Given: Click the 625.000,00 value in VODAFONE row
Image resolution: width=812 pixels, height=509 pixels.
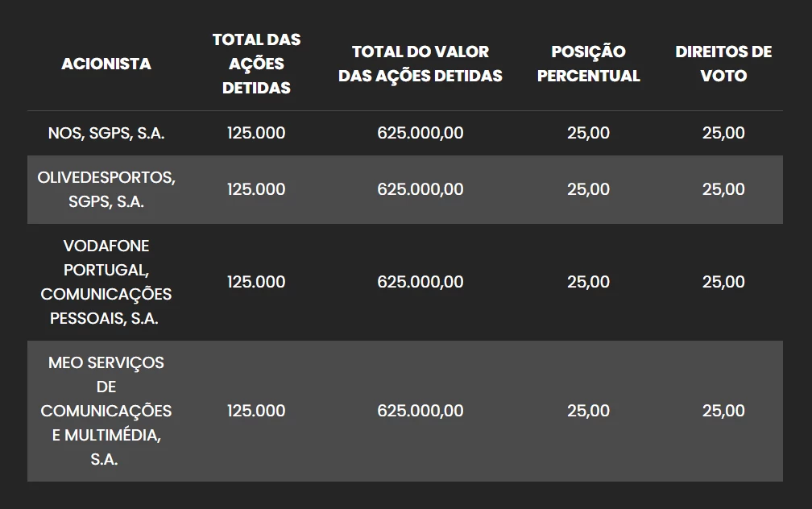Looking at the screenshot, I should point(420,282).
